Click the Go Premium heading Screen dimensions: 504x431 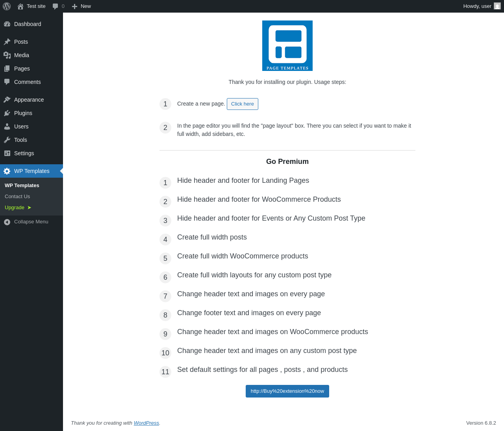[287, 162]
